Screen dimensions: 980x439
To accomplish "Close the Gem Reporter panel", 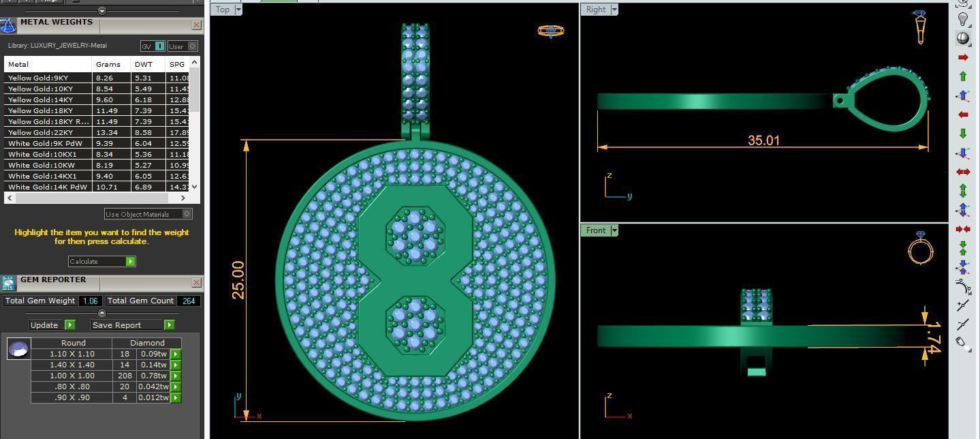I will [196, 282].
